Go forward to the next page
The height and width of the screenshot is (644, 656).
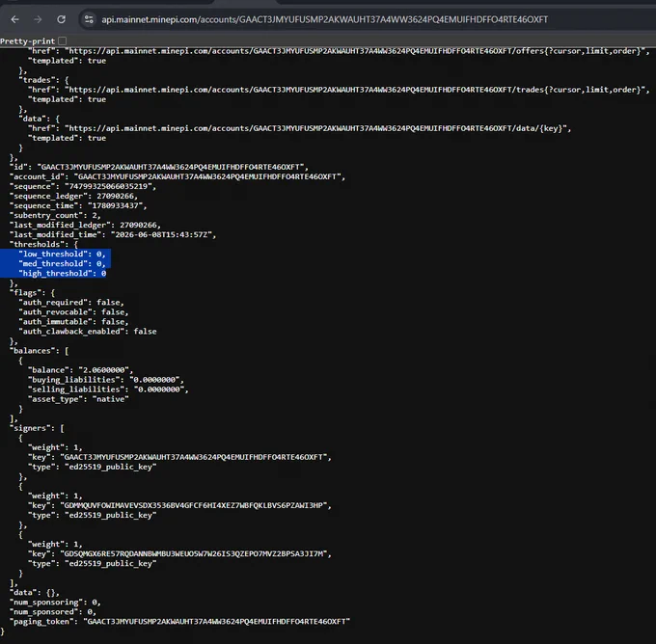(x=38, y=19)
